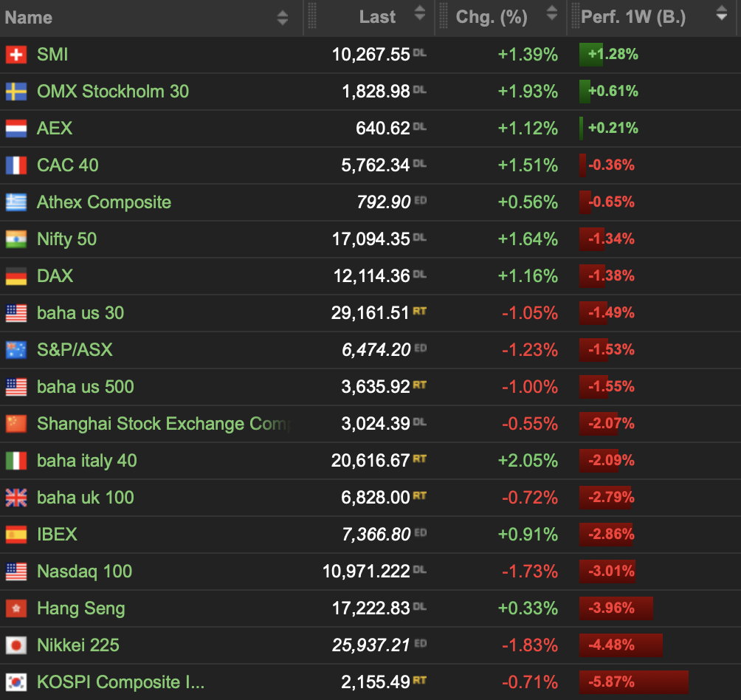Click the Spanish flag beside IBEX

(x=16, y=535)
